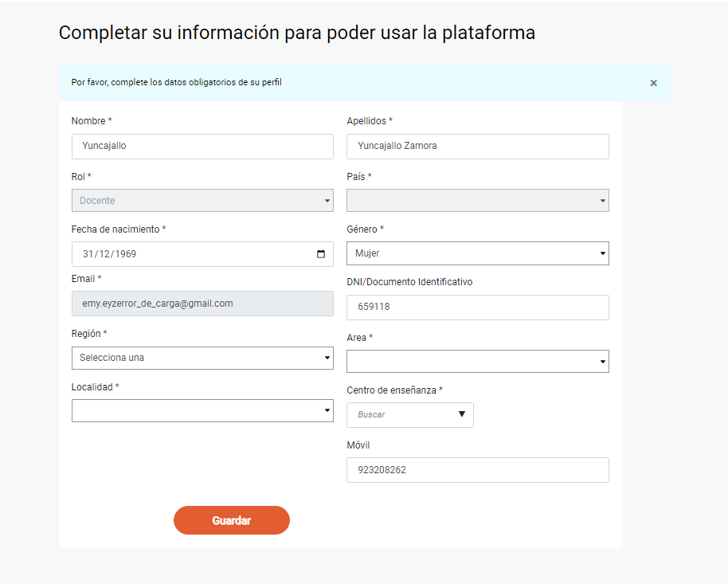Screen dimensions: 728x584
Task: Focus the Nombre text field
Action: pos(202,147)
